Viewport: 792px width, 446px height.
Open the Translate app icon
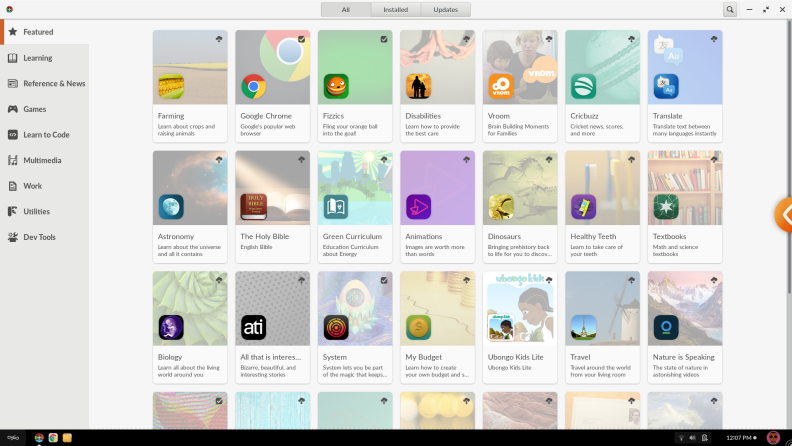[x=666, y=86]
